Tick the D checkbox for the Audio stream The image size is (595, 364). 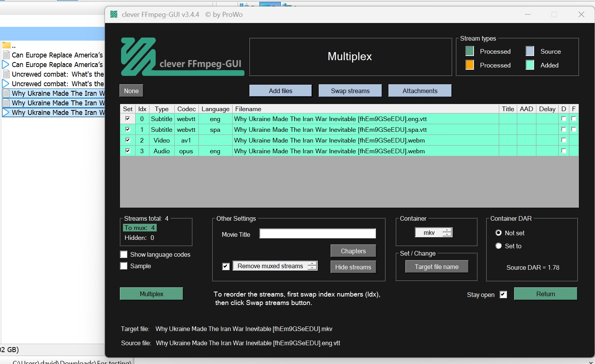[x=564, y=151]
